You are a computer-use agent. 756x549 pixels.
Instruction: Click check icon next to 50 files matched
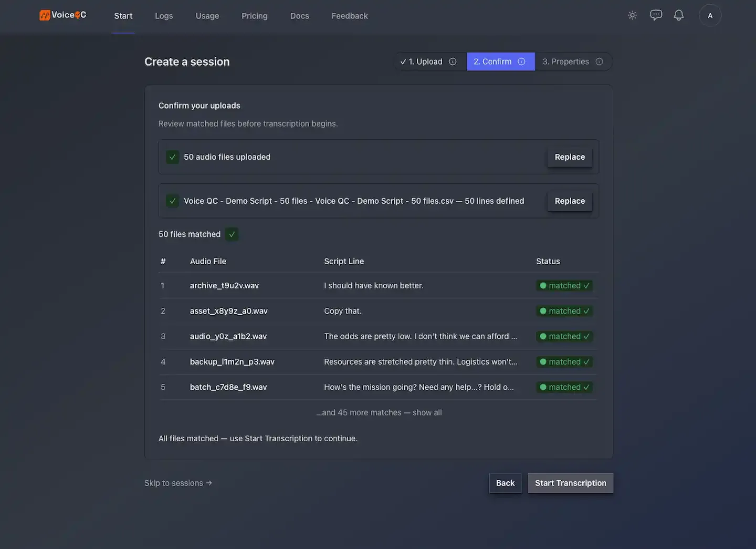tap(232, 234)
